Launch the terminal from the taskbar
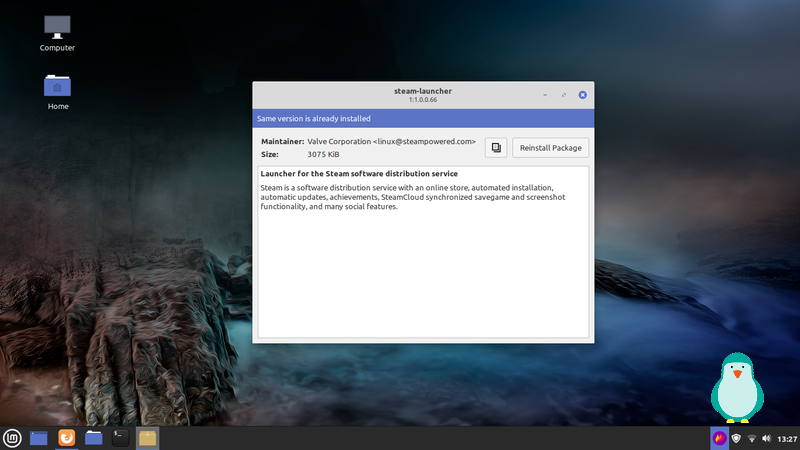This screenshot has width=800, height=450. click(x=120, y=438)
